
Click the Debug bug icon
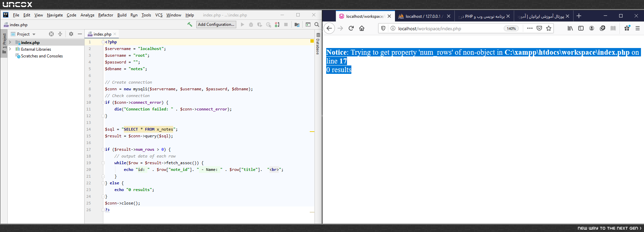tap(251, 25)
